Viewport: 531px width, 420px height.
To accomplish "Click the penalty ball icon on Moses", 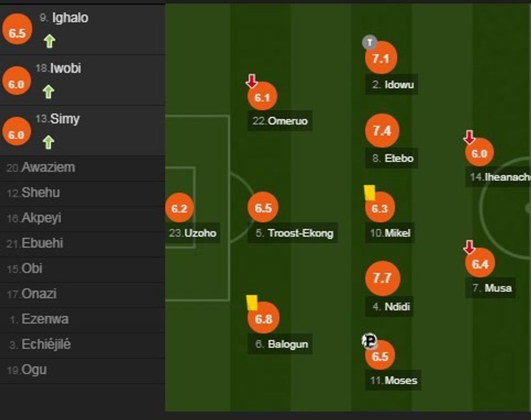I will pyautogui.click(x=370, y=341).
